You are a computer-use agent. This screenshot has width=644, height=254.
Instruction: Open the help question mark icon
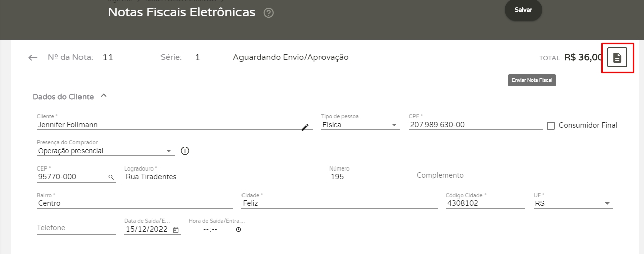(269, 13)
